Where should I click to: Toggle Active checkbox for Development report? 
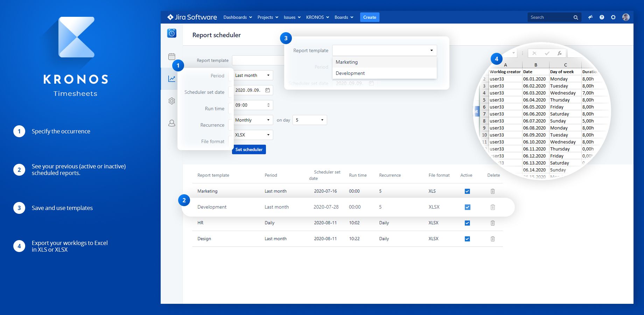pos(467,207)
